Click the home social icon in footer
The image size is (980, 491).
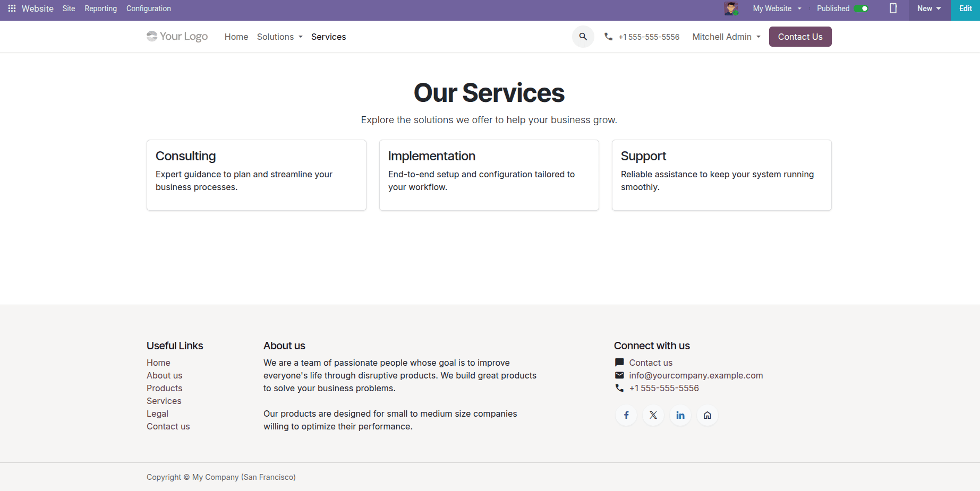point(708,415)
